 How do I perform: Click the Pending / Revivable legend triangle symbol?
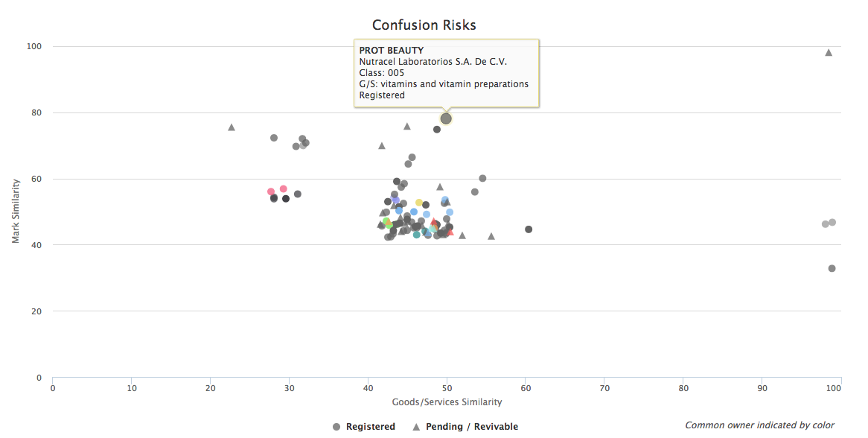point(417,427)
